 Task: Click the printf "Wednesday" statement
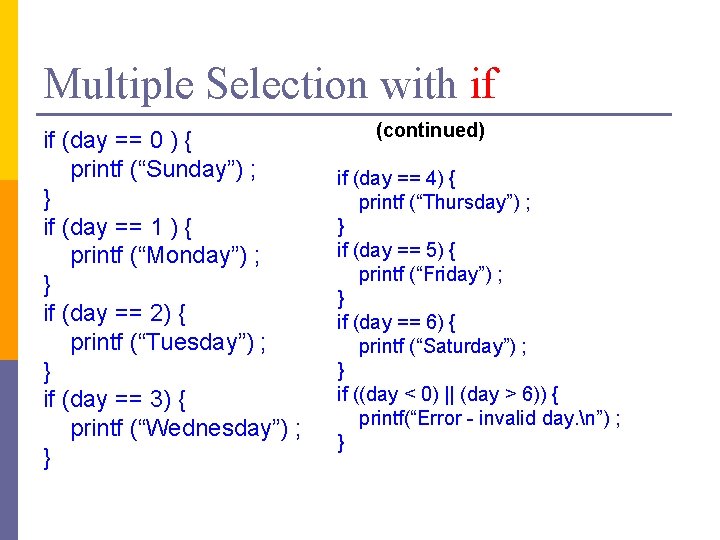click(x=186, y=428)
